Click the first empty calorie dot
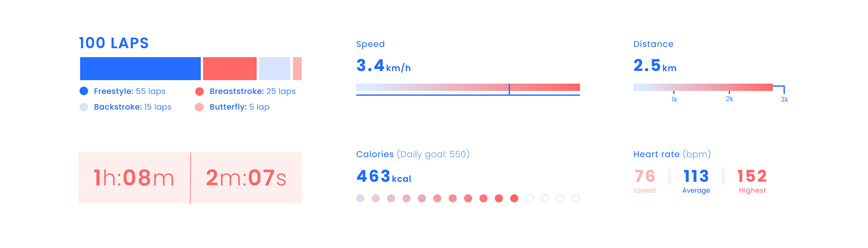The image size is (868, 248). click(530, 198)
